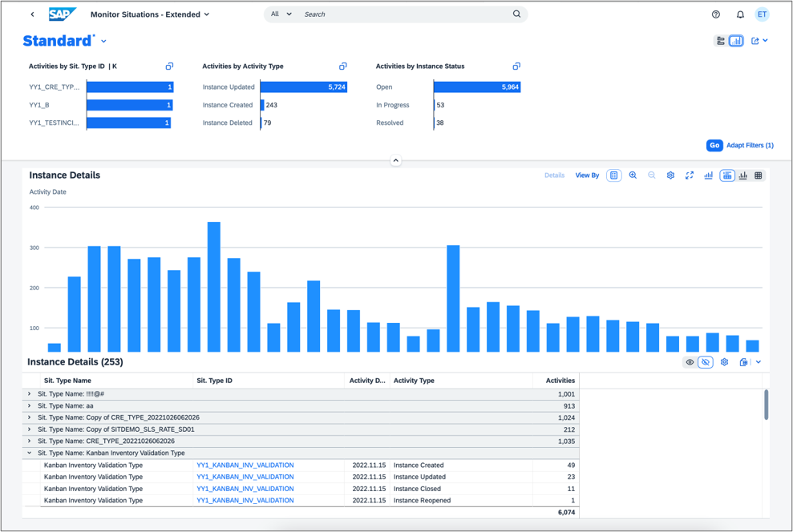Open the All search scope dropdown
Screen dimensions: 793x532
point(281,14)
